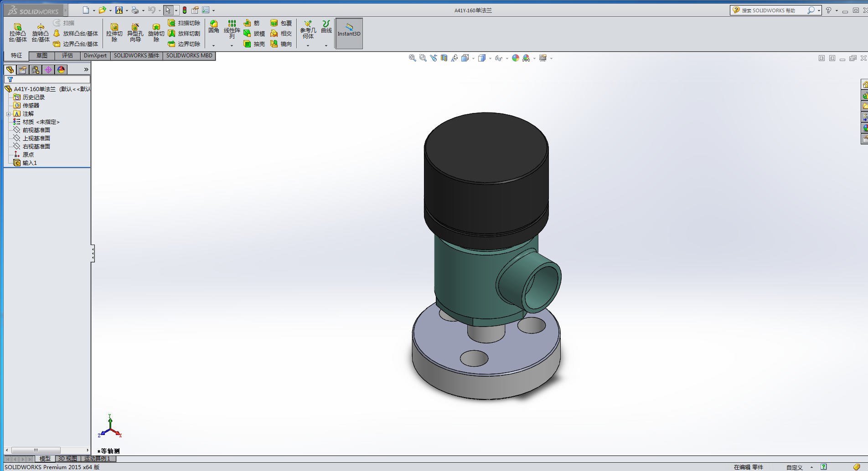Activate the Section View icon
868x471 pixels.
444,58
